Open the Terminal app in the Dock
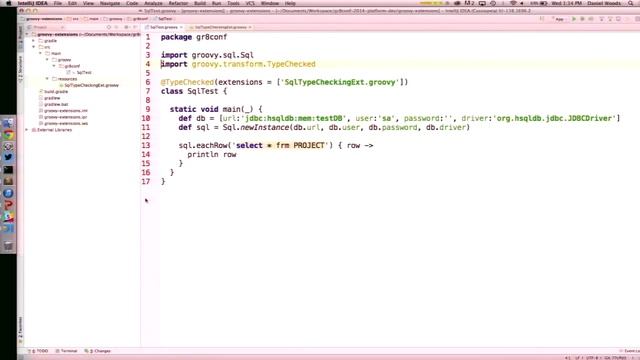 pos(8,169)
